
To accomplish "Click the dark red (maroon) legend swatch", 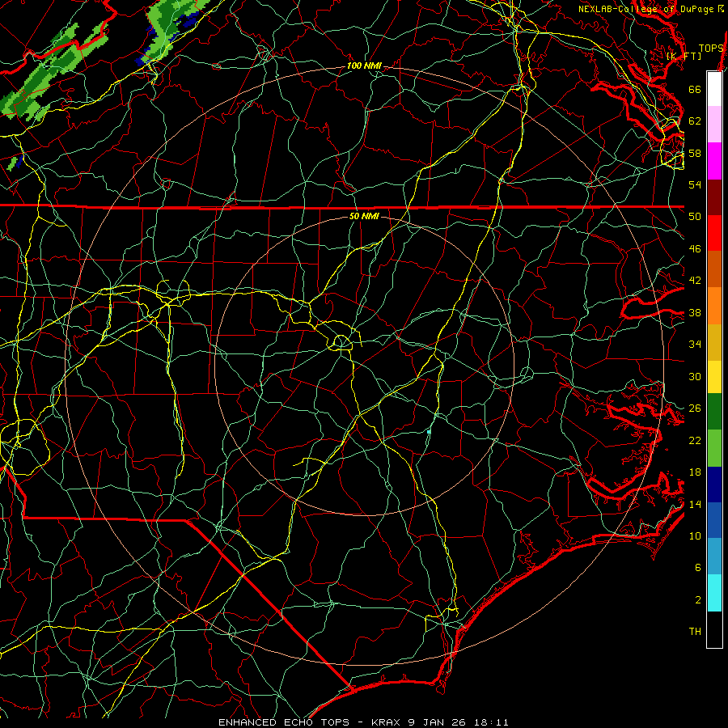I will pos(714,197).
